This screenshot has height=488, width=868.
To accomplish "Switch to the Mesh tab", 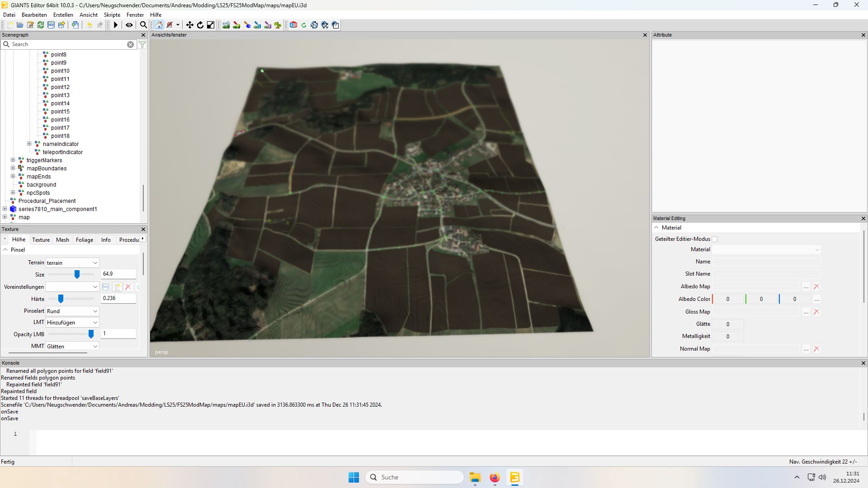I will pyautogui.click(x=62, y=240).
